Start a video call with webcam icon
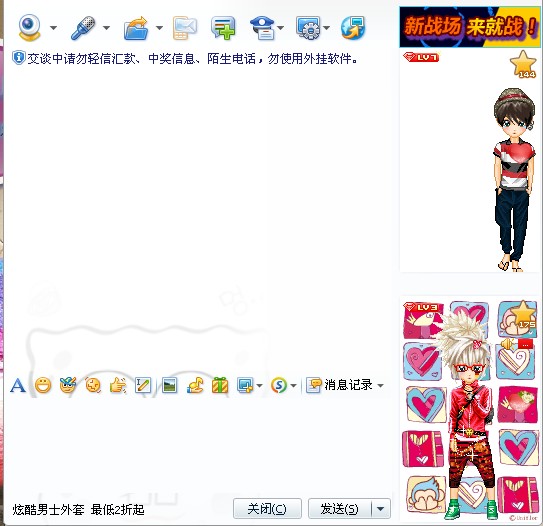This screenshot has height=526, width=543. (29, 27)
